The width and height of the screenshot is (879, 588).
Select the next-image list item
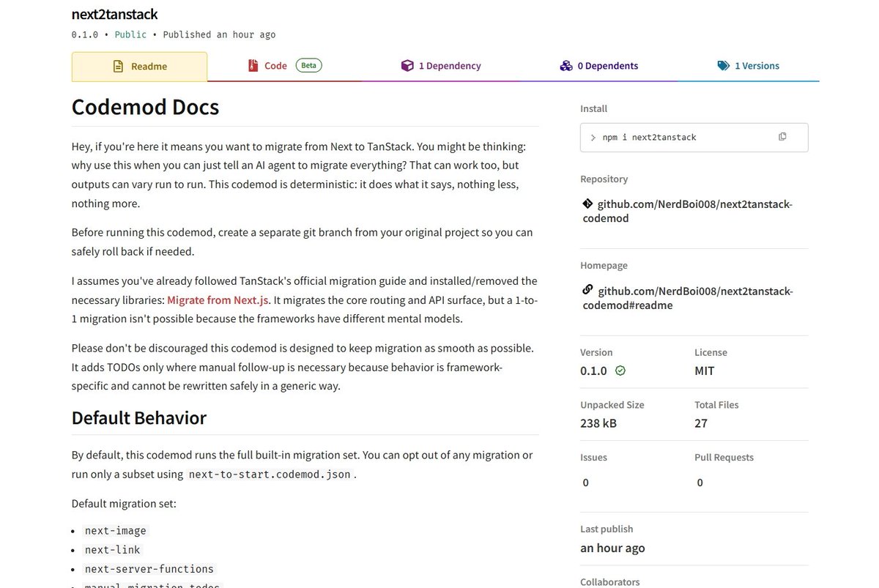116,531
